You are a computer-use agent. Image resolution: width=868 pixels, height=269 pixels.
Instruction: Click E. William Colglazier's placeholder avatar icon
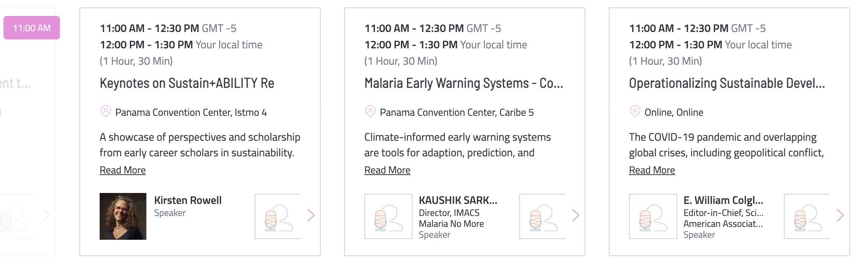pyautogui.click(x=653, y=216)
